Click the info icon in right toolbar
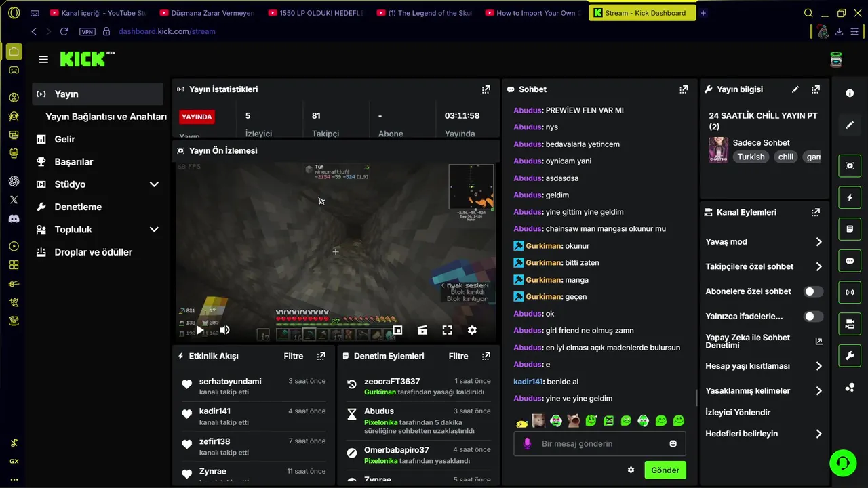This screenshot has width=868, height=488. point(850,94)
